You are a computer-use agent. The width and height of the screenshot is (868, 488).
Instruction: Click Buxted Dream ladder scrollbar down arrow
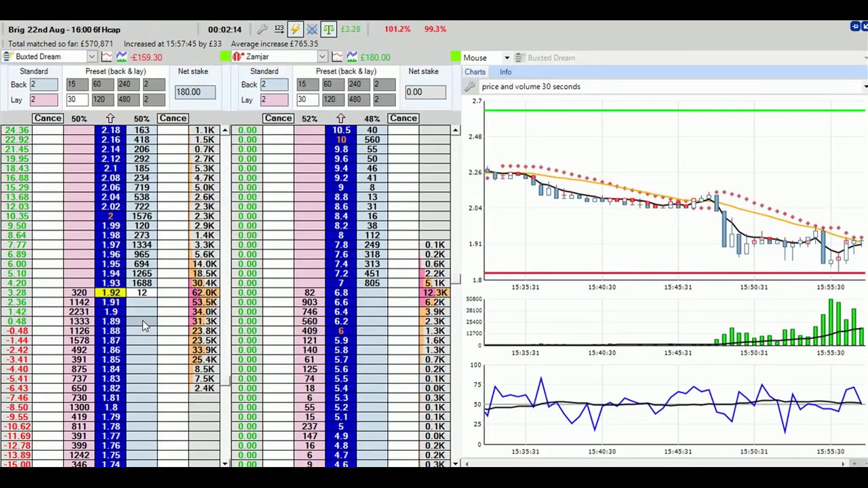point(224,464)
